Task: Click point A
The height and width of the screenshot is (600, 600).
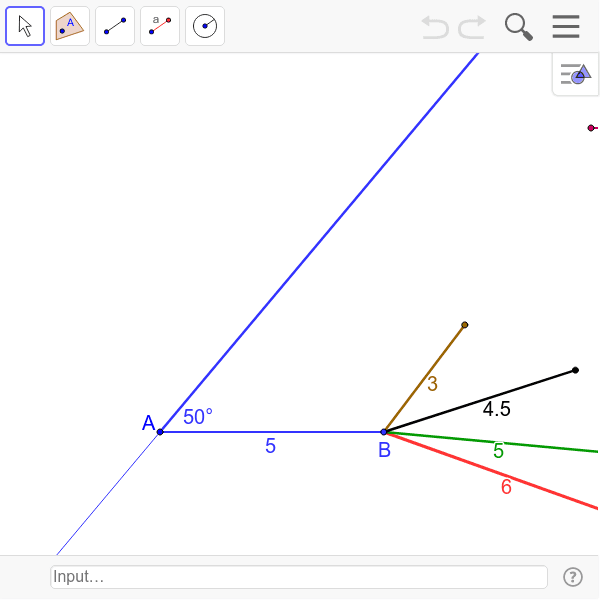Action: [x=160, y=432]
